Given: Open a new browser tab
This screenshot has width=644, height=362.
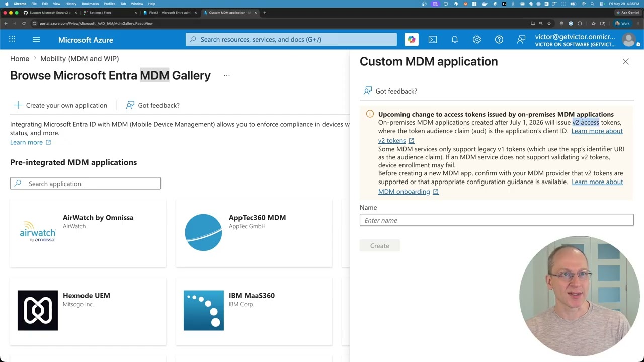Looking at the screenshot, I should coord(265,12).
